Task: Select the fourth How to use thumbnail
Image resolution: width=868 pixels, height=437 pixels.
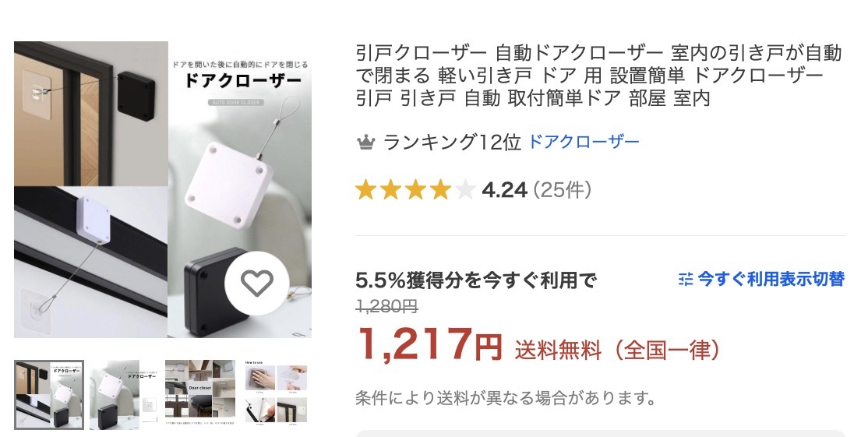Action: click(276, 395)
